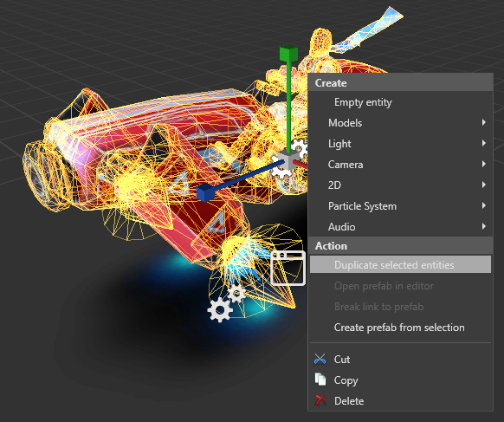Click the window-shaped UI entity icon

coord(288,269)
